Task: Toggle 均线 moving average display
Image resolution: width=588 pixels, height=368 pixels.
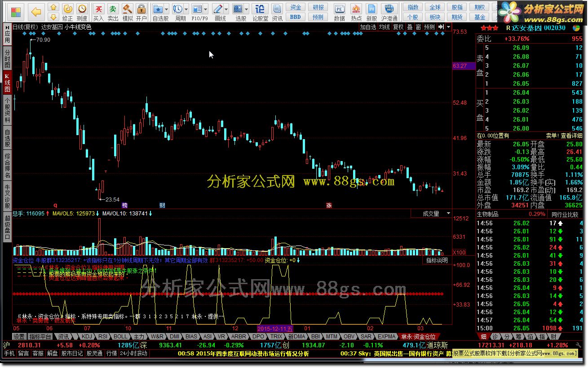Action: pyautogui.click(x=384, y=27)
